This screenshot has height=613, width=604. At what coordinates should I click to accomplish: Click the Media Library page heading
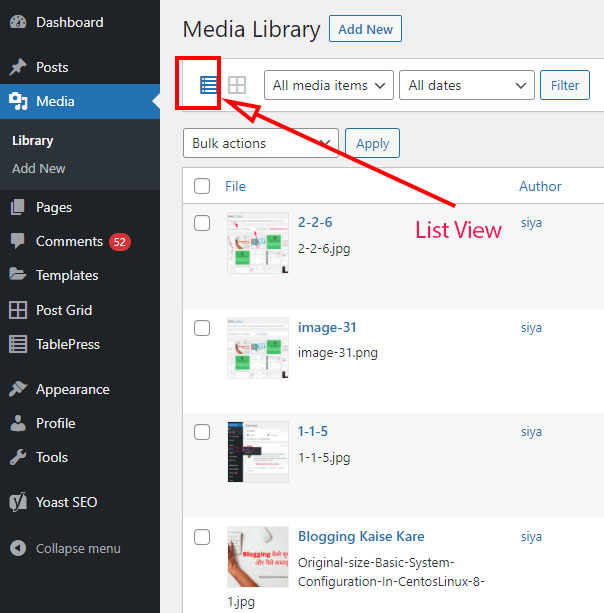[x=251, y=30]
